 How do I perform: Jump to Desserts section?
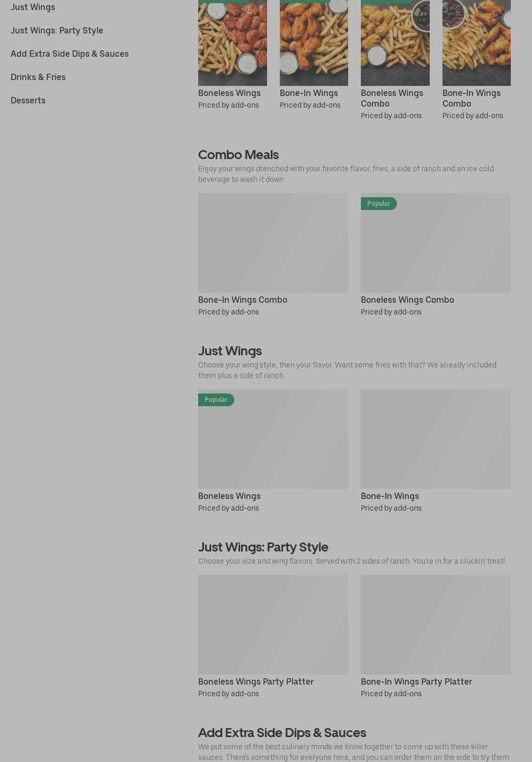[28, 100]
